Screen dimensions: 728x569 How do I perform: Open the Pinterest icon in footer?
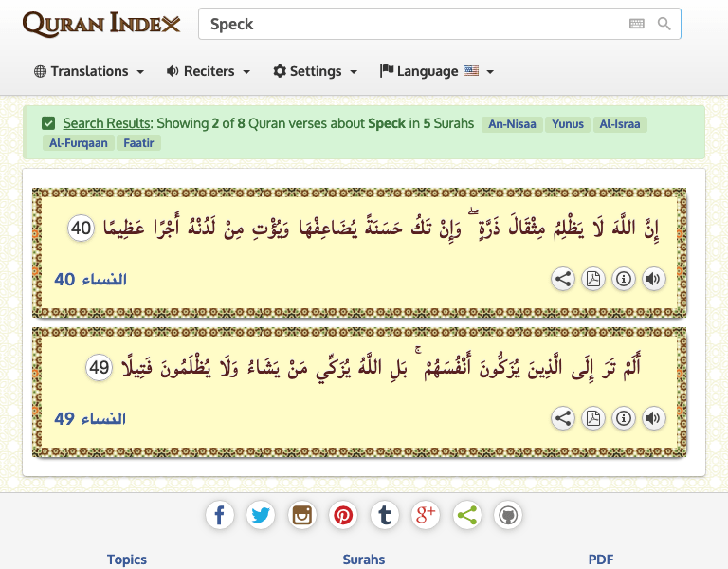pyautogui.click(x=343, y=515)
